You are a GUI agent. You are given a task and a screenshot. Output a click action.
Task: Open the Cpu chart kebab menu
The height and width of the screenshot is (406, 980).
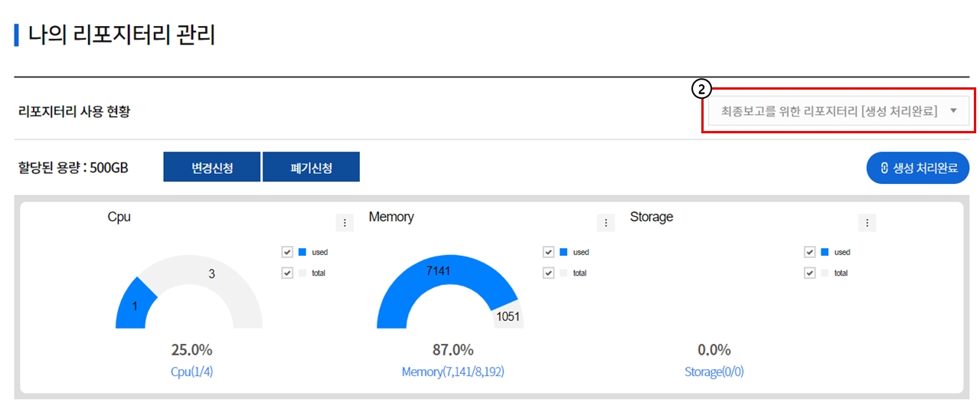pos(345,223)
